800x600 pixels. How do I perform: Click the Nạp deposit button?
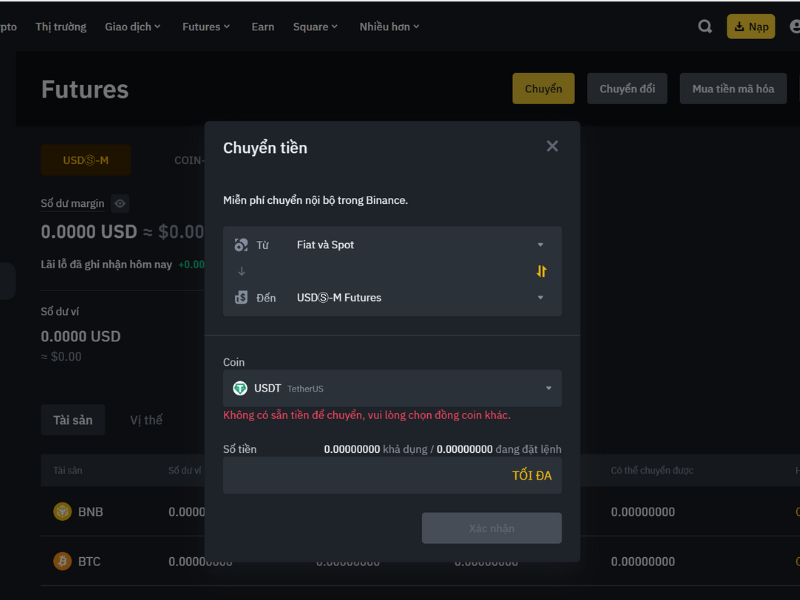pyautogui.click(x=751, y=27)
